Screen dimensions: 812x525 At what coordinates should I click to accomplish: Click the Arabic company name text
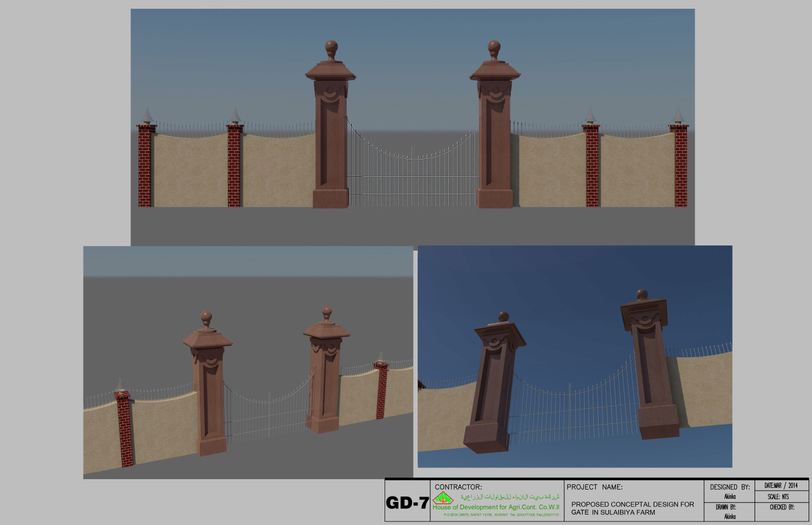tap(510, 497)
